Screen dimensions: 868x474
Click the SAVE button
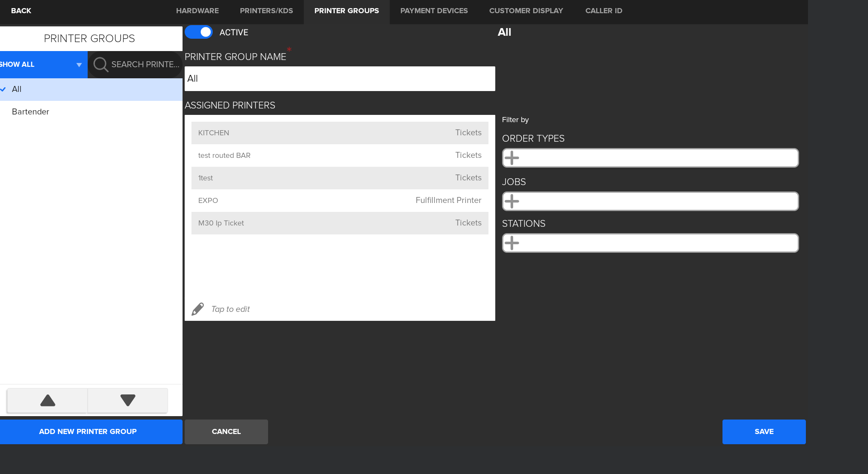tap(764, 432)
